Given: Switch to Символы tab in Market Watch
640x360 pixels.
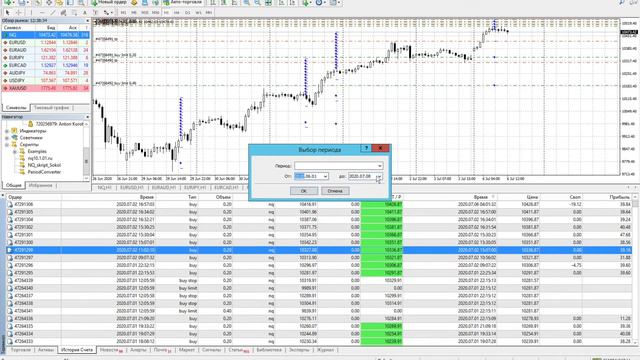Looking at the screenshot, I should tap(16, 108).
